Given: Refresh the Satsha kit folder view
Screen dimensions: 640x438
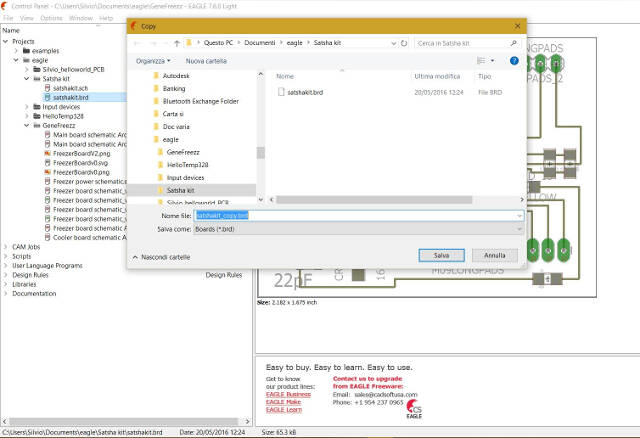Looking at the screenshot, I should coord(404,43).
